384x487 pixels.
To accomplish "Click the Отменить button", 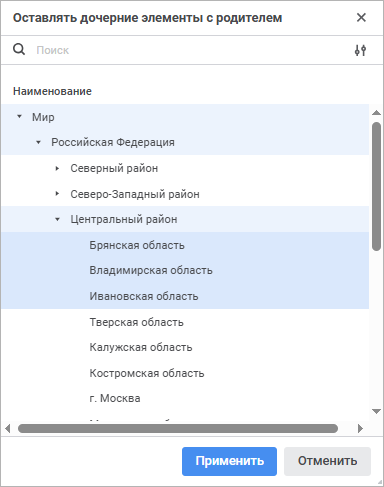I will (327, 461).
